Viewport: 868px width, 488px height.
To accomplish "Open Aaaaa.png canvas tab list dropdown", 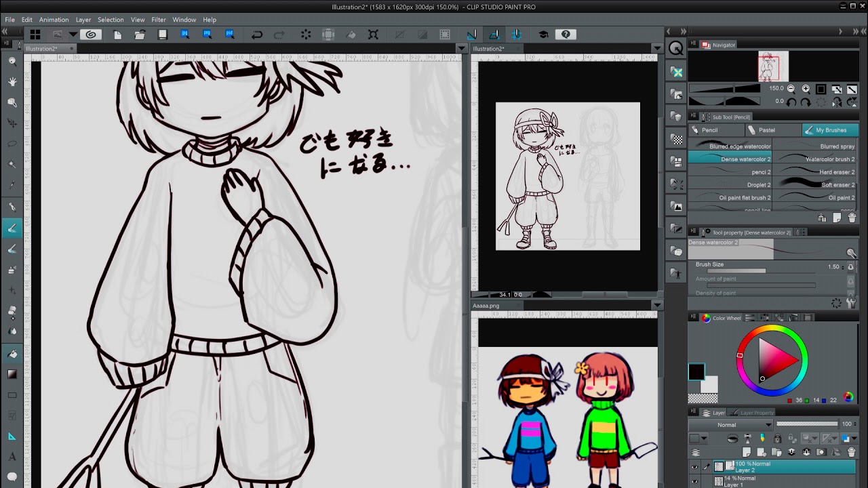I will (656, 306).
